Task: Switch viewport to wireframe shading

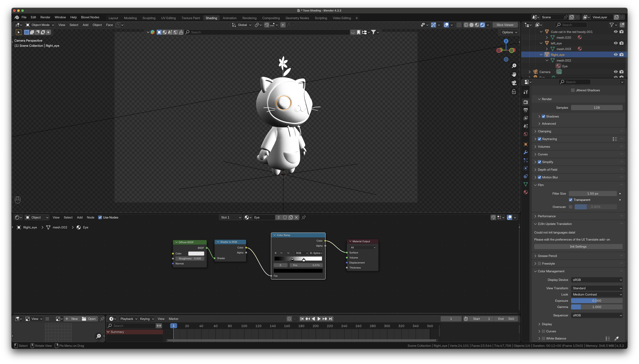Action: pyautogui.click(x=466, y=25)
